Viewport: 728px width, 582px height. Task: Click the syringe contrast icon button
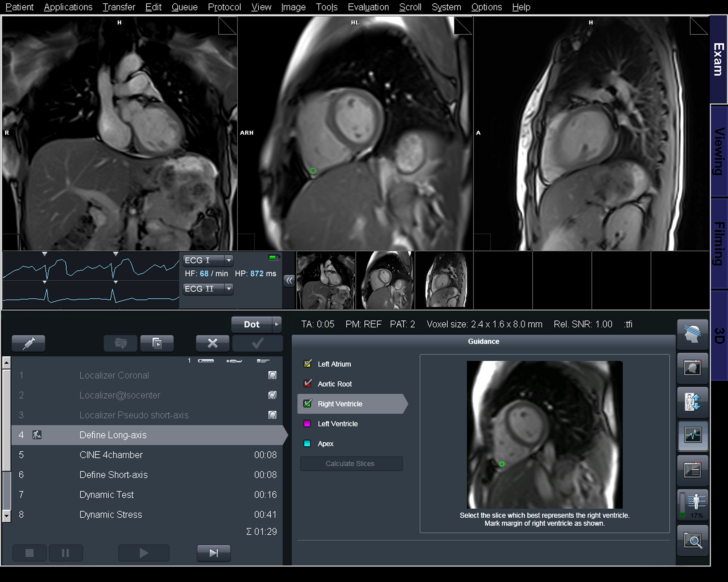click(x=28, y=344)
